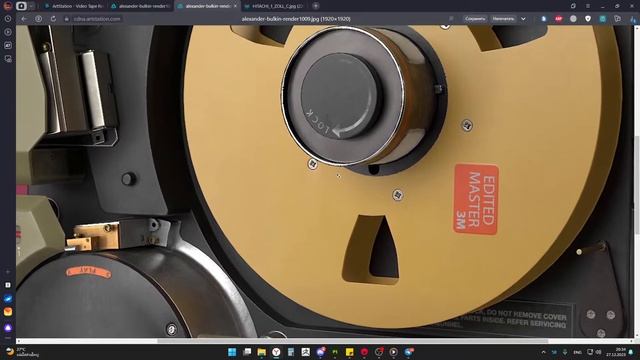
Task: Click the gray round extension icon
Action: click(573, 19)
